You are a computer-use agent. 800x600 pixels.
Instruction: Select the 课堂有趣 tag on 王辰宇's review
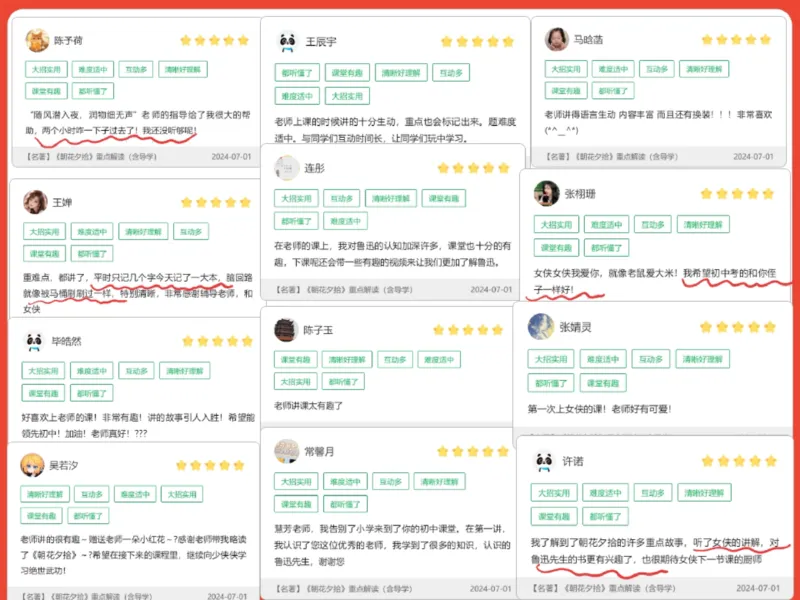pyautogui.click(x=347, y=73)
